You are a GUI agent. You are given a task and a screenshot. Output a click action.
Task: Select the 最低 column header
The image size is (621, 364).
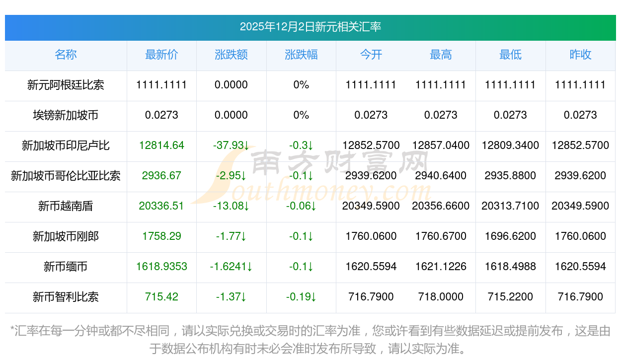[510, 55]
